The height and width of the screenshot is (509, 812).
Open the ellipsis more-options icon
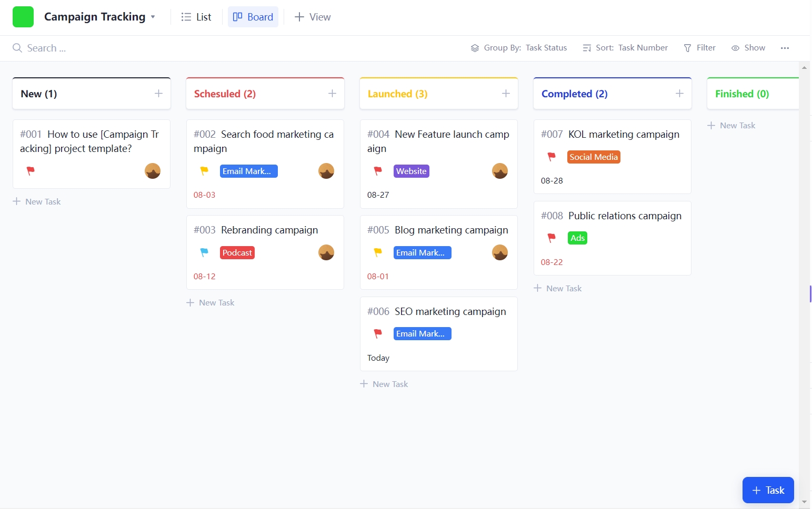[785, 48]
